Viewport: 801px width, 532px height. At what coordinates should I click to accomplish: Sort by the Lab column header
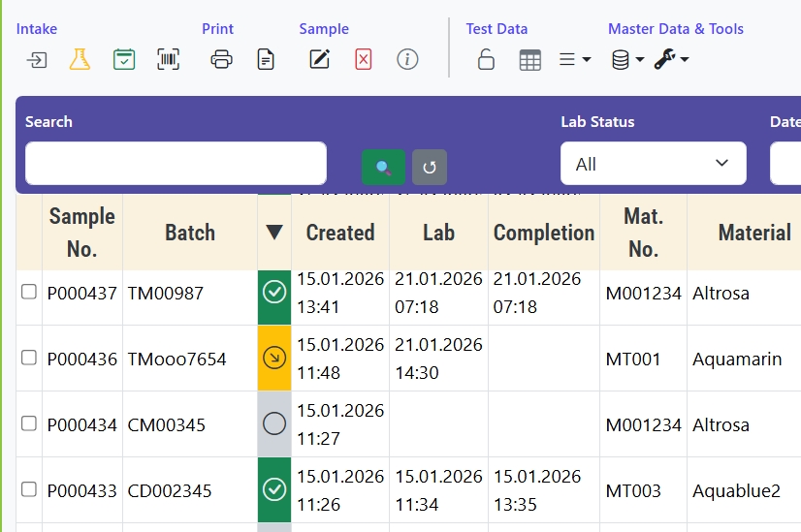coord(438,233)
